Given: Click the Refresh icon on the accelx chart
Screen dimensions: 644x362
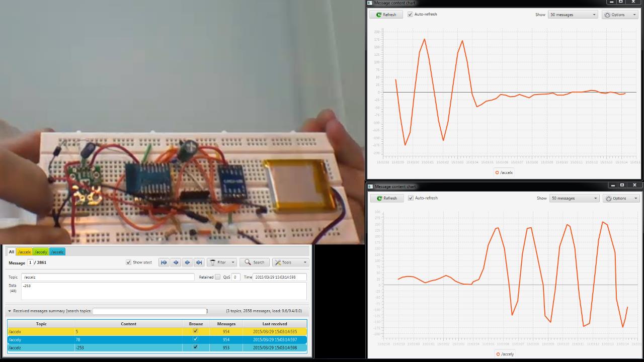Looking at the screenshot, I should tap(379, 14).
